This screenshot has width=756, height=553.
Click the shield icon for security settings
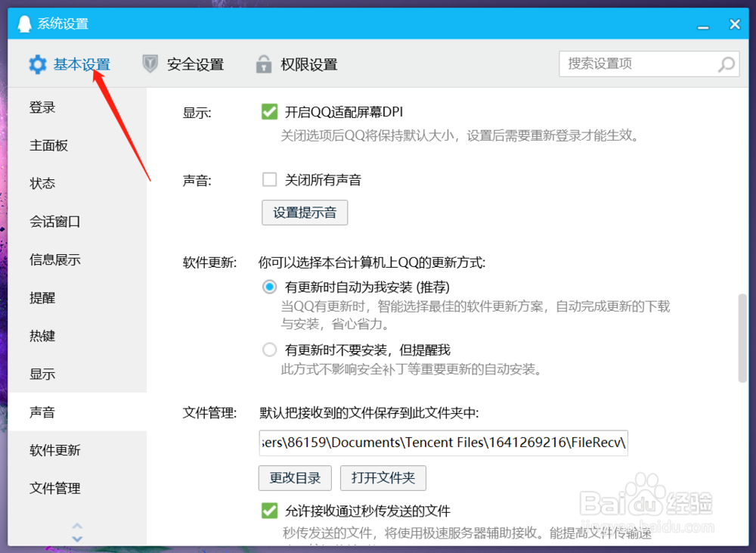tap(150, 64)
